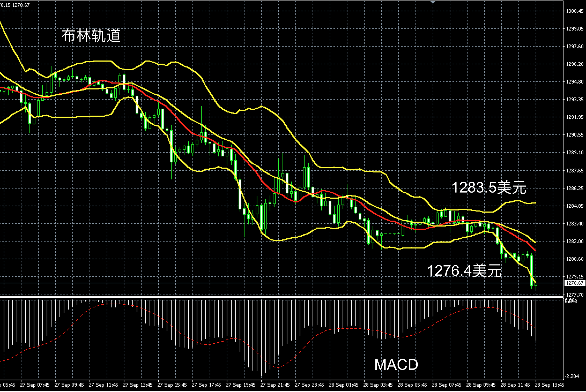
Task: Click the OHLC readout at top-left corner
Action: click(15, 5)
